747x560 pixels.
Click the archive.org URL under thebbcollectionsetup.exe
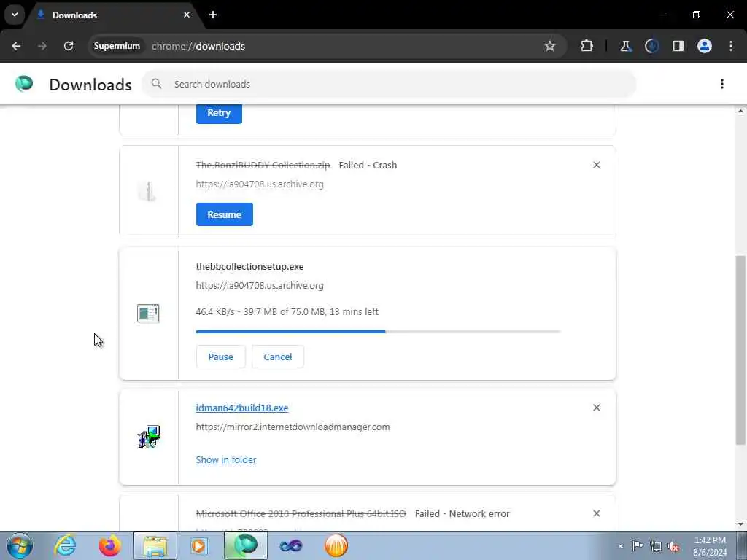(x=260, y=286)
